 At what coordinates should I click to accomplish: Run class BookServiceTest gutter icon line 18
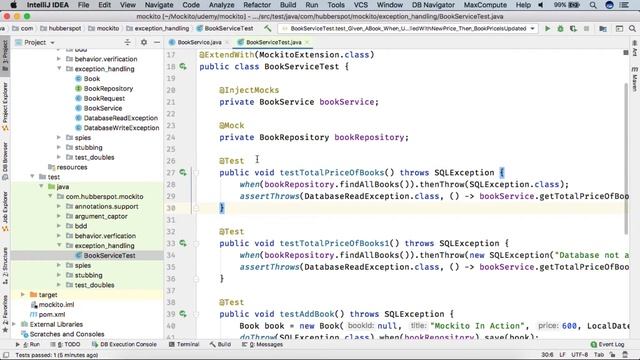point(182,66)
